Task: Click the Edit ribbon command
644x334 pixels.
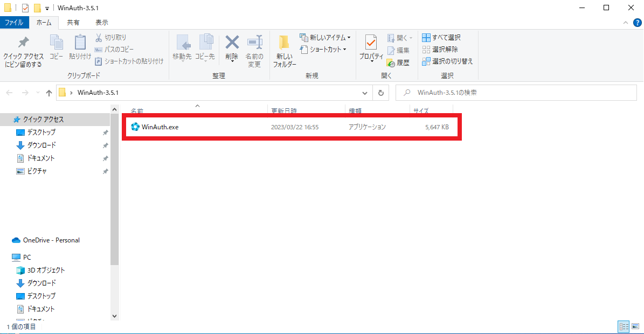Action: coord(398,50)
